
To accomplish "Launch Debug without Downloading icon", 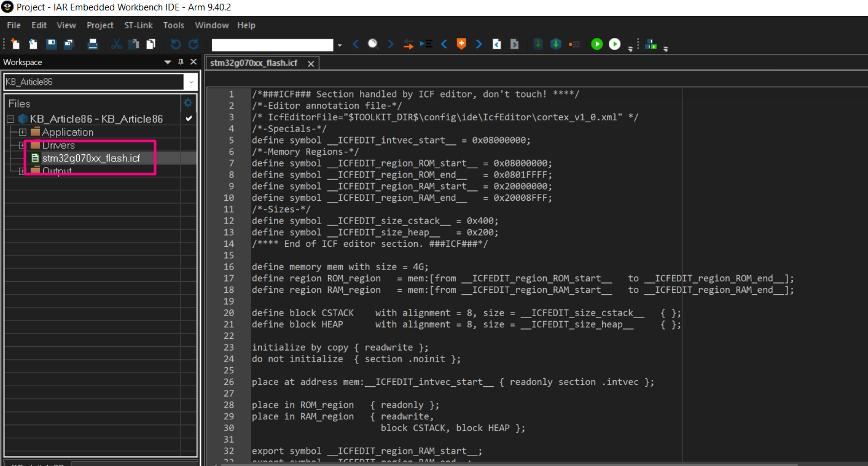I will pos(614,44).
